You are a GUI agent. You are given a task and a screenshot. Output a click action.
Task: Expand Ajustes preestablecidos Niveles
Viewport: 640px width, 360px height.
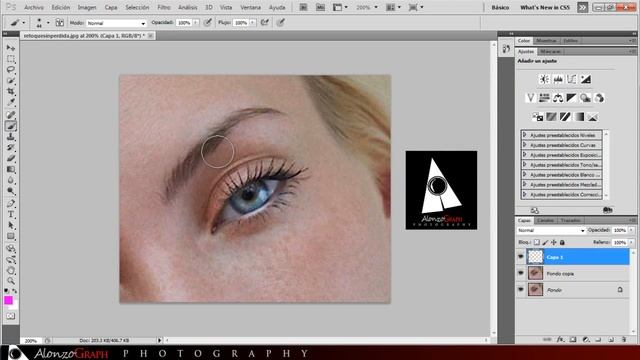pyautogui.click(x=524, y=135)
